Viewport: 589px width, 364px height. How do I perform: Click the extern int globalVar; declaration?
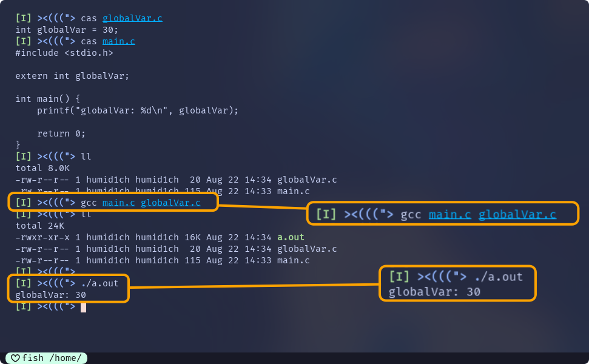[x=72, y=76]
